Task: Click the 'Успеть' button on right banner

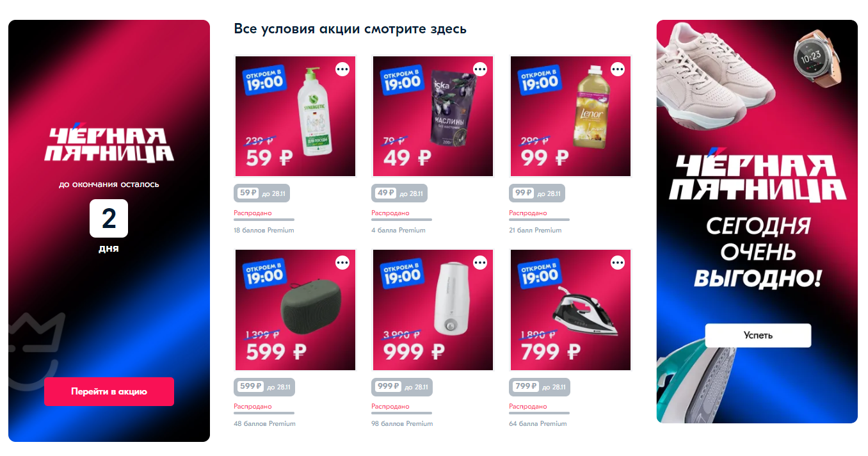Action: pos(758,336)
